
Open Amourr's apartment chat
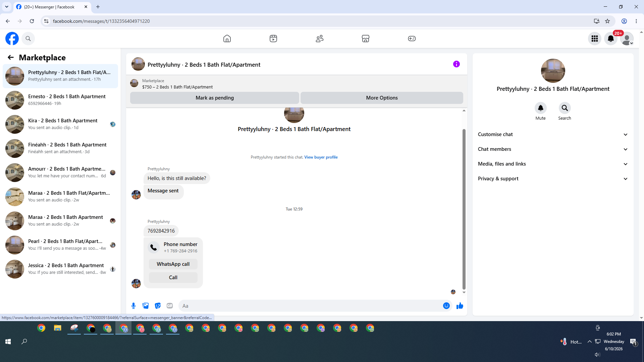tap(60, 173)
